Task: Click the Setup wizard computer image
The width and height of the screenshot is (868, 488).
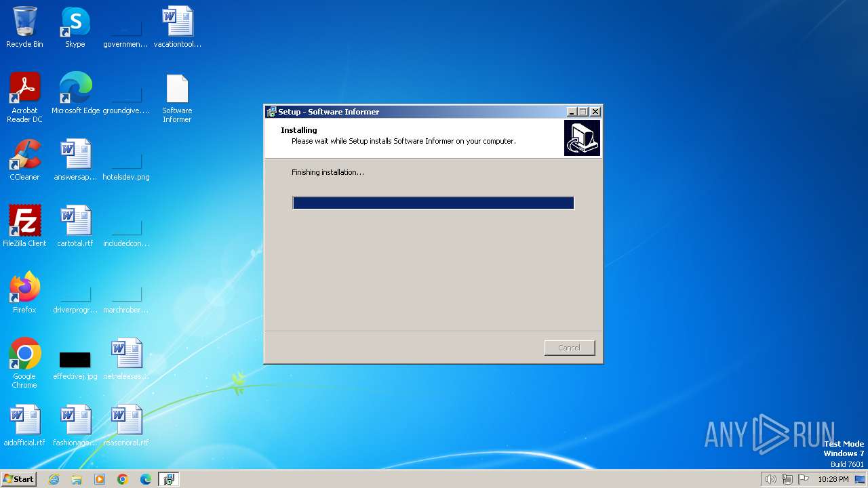Action: (x=582, y=138)
